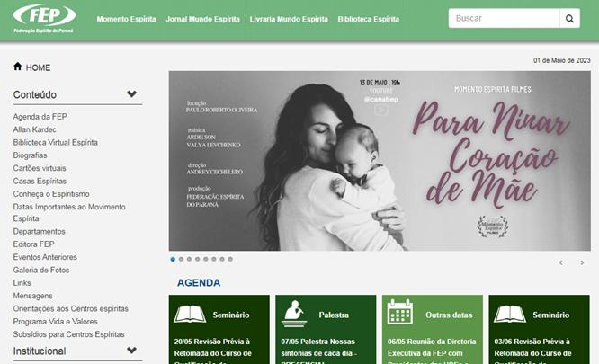599x364 pixels.
Task: Open the Galeria de Fotos link
Action: [x=41, y=271]
